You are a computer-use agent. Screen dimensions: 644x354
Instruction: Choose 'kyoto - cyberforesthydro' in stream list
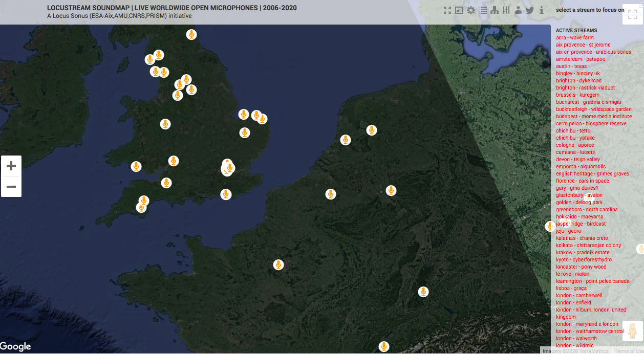point(584,260)
